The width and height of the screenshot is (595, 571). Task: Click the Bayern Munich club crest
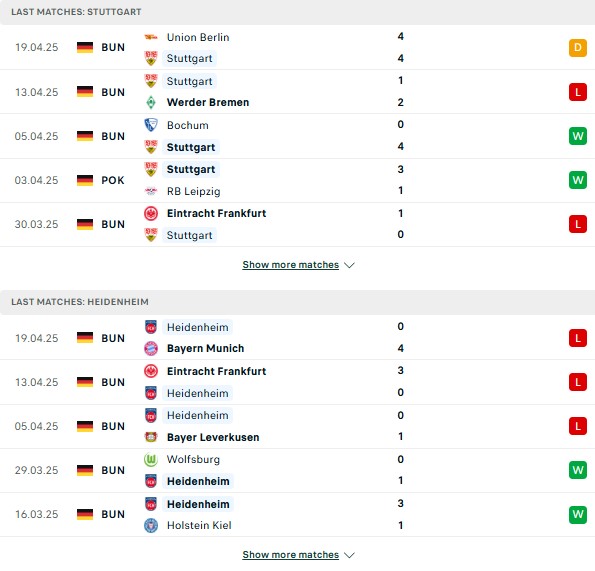click(x=151, y=348)
